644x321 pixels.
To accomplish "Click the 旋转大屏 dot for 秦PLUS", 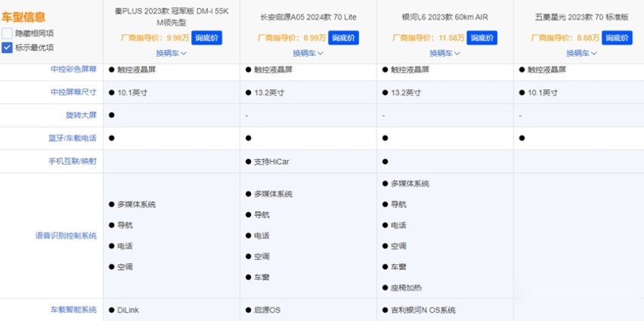I will [111, 116].
